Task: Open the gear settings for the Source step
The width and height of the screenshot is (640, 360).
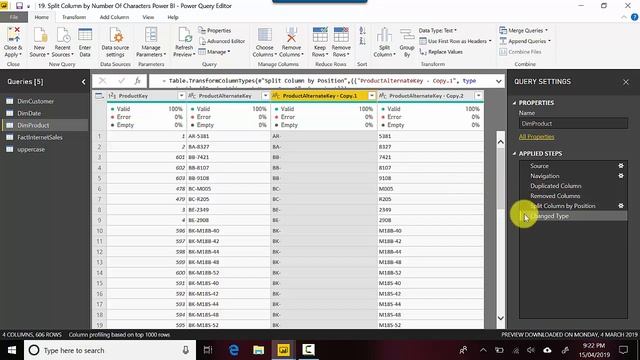Action: 621,166
